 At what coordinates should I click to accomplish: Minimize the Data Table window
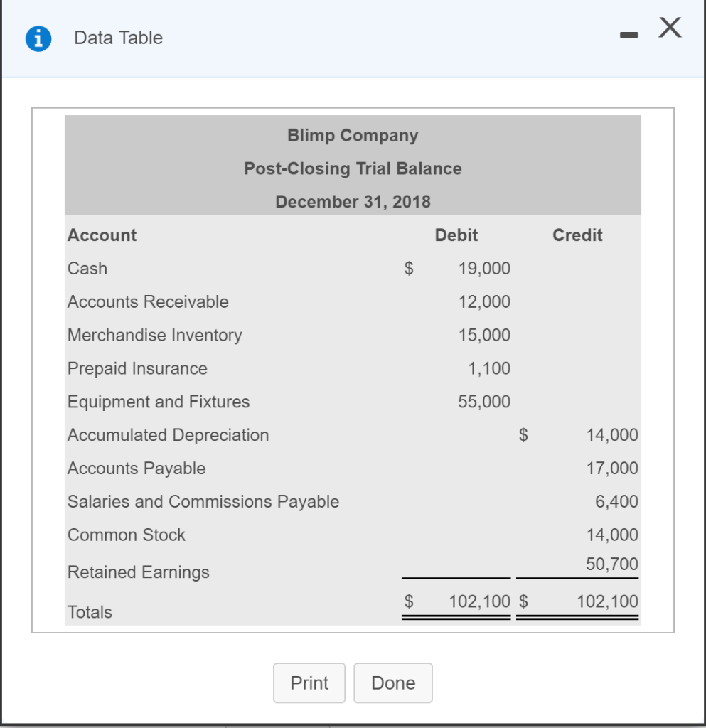pyautogui.click(x=629, y=32)
